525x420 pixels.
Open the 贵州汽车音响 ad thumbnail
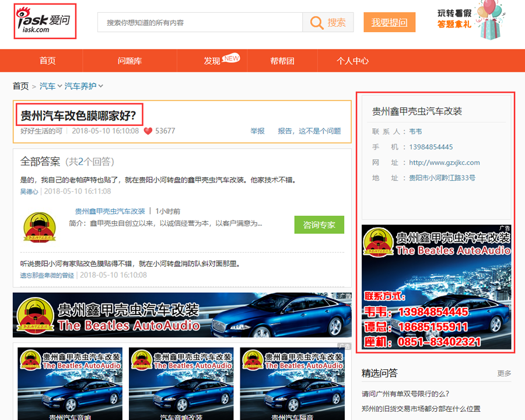click(x=70, y=384)
